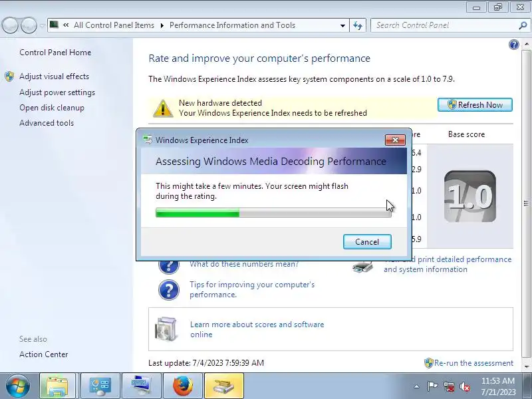
Task: Expand the address bar breadcrumb overflow chevrons
Action: pyautogui.click(x=66, y=25)
